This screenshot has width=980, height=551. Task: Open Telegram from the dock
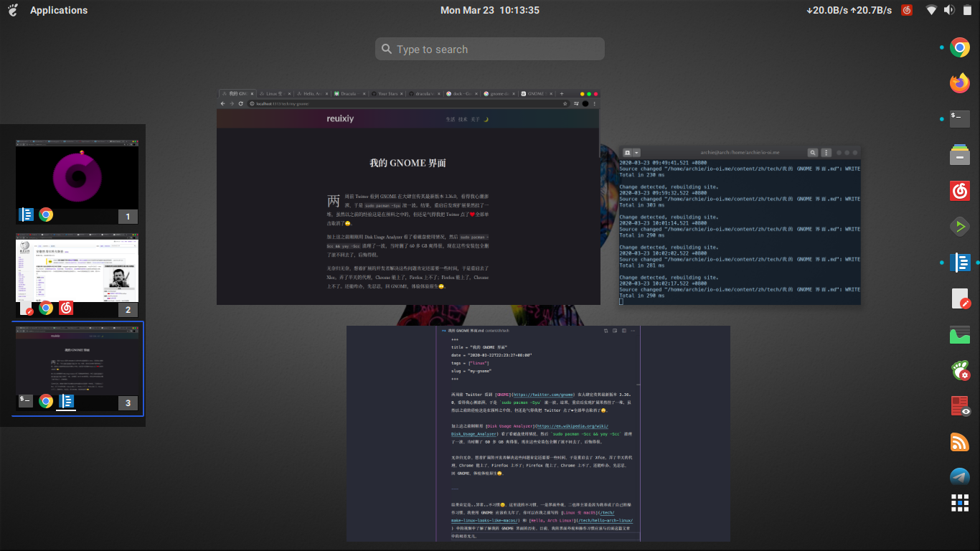[960, 477]
